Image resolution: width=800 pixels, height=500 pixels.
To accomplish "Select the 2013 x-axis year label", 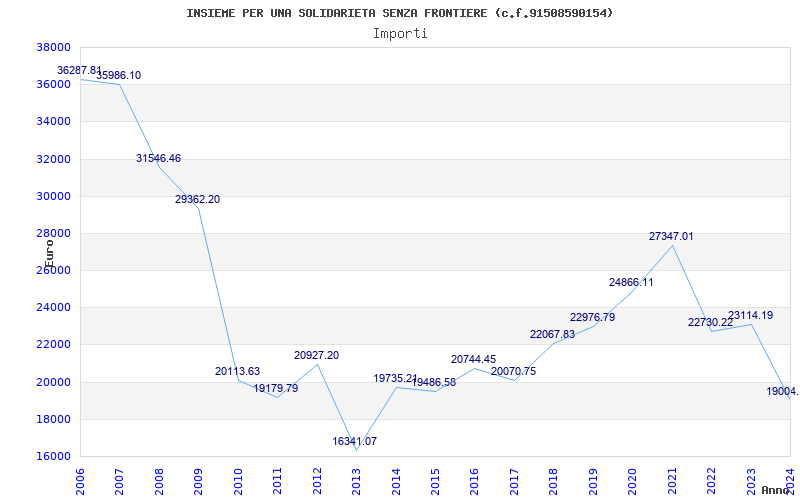I will [x=356, y=482].
